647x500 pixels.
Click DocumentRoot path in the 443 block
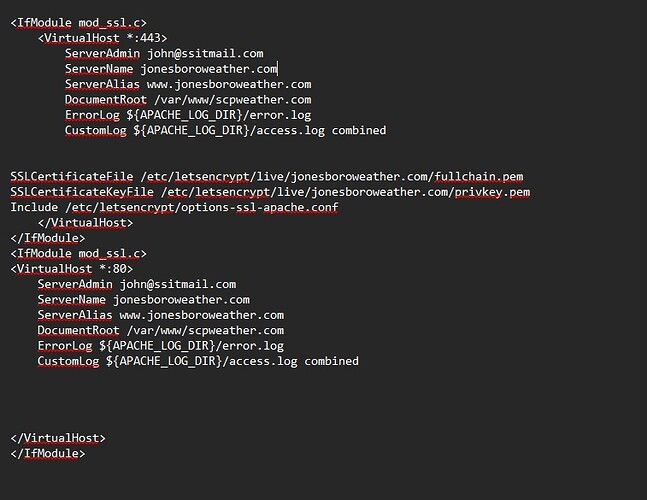233,100
